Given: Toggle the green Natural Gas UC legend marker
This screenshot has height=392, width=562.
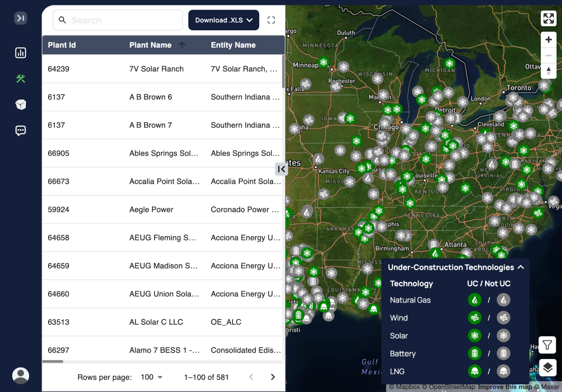Looking at the screenshot, I should point(475,300).
